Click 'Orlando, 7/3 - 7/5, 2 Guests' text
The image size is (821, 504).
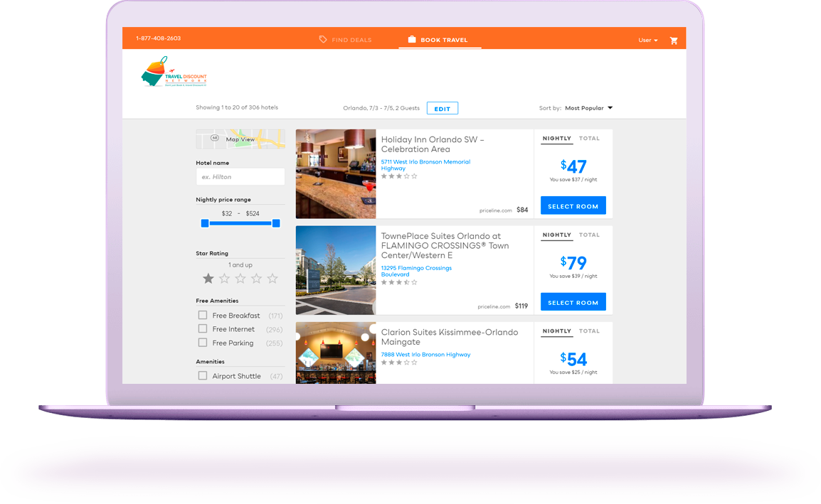381,108
